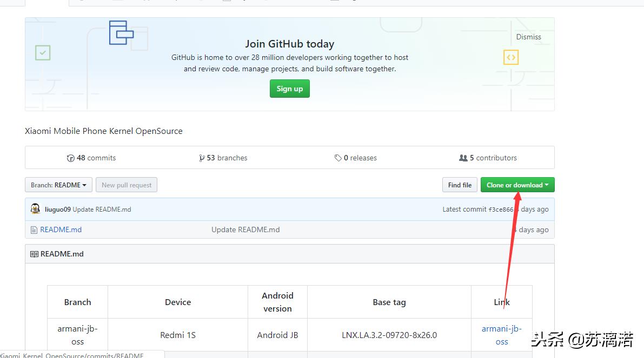The height and width of the screenshot is (358, 644).
Task: View the 53 branches list
Action: 227,158
